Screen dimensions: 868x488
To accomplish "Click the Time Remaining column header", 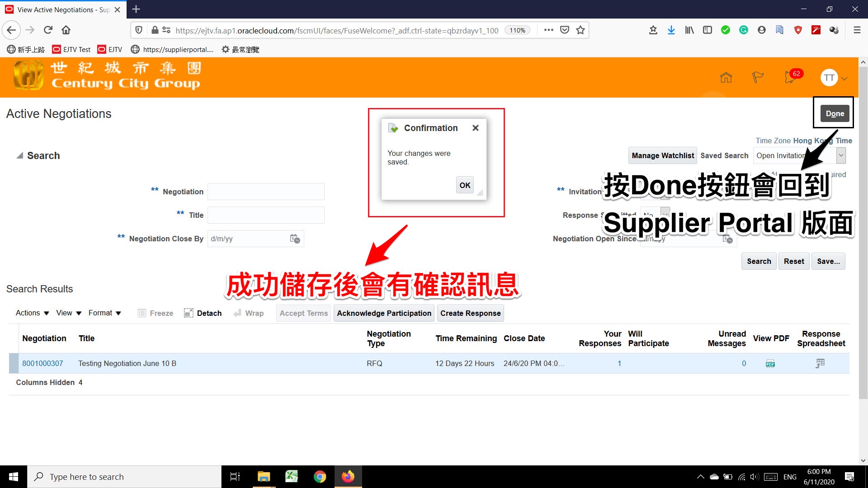I will [466, 338].
